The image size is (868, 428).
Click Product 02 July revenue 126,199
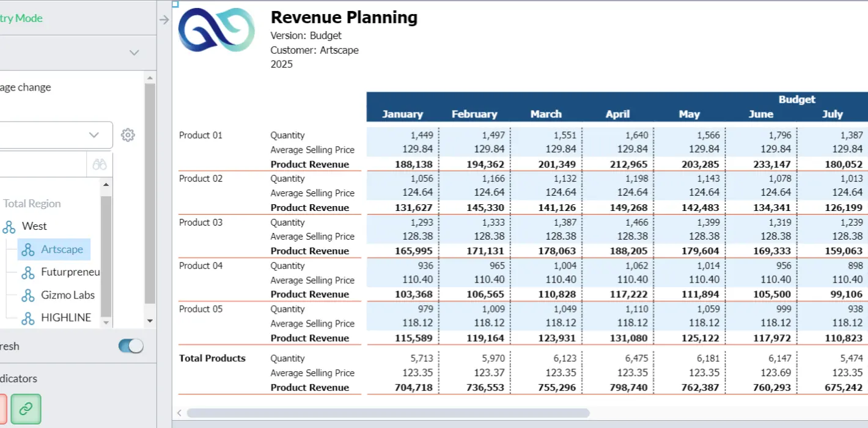click(x=844, y=207)
